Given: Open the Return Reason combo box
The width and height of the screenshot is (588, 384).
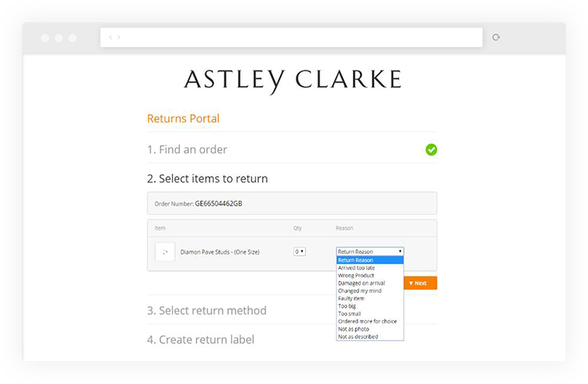Looking at the screenshot, I should click(x=369, y=252).
